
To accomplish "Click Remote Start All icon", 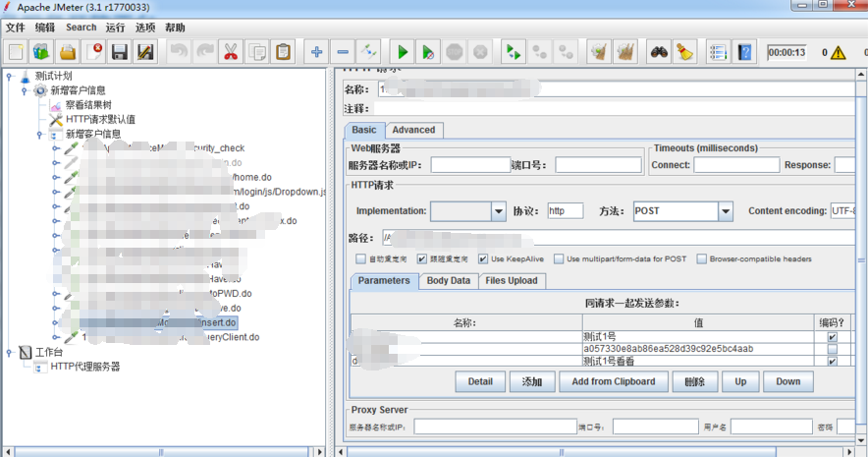I will 514,52.
